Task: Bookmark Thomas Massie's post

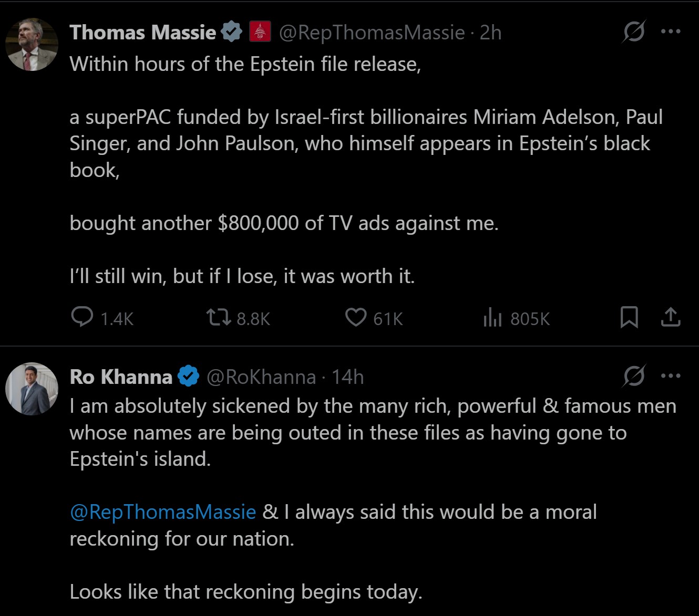Action: (x=629, y=317)
